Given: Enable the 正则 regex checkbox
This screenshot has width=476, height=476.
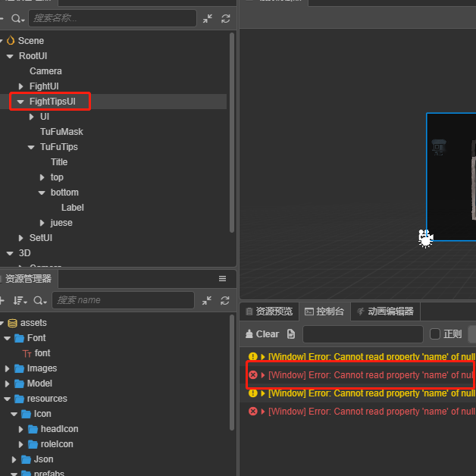Looking at the screenshot, I should 435,334.
